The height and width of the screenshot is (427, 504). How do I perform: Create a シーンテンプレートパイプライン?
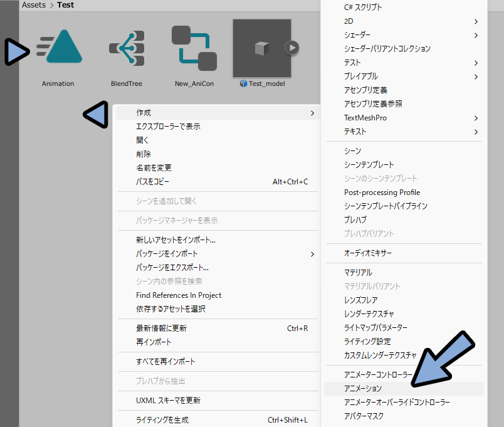point(404,206)
